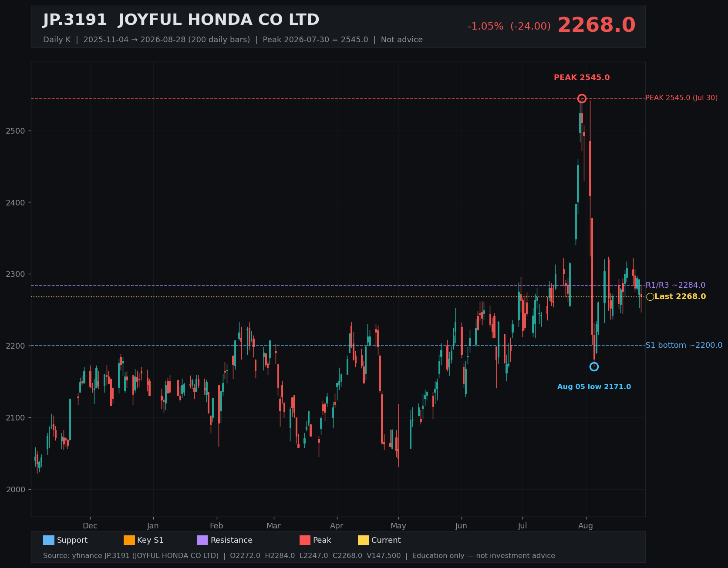
Task: Click the PEAK 2545.0 (Jul 30) line label
Action: (x=681, y=98)
